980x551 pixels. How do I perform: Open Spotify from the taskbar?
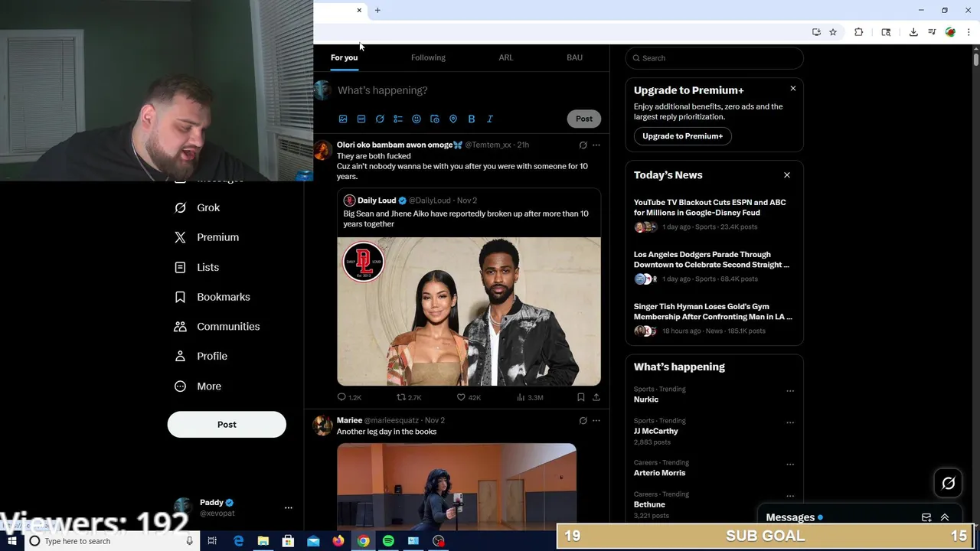click(388, 541)
